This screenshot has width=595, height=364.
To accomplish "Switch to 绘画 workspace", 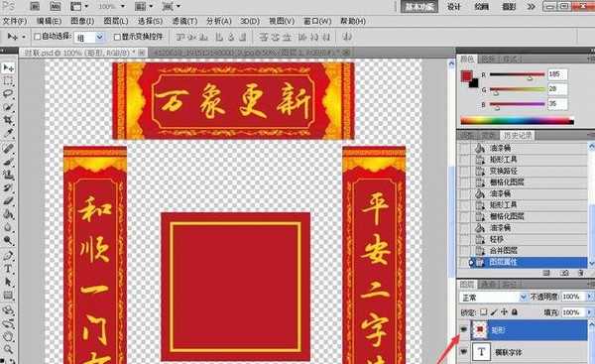I will point(481,7).
